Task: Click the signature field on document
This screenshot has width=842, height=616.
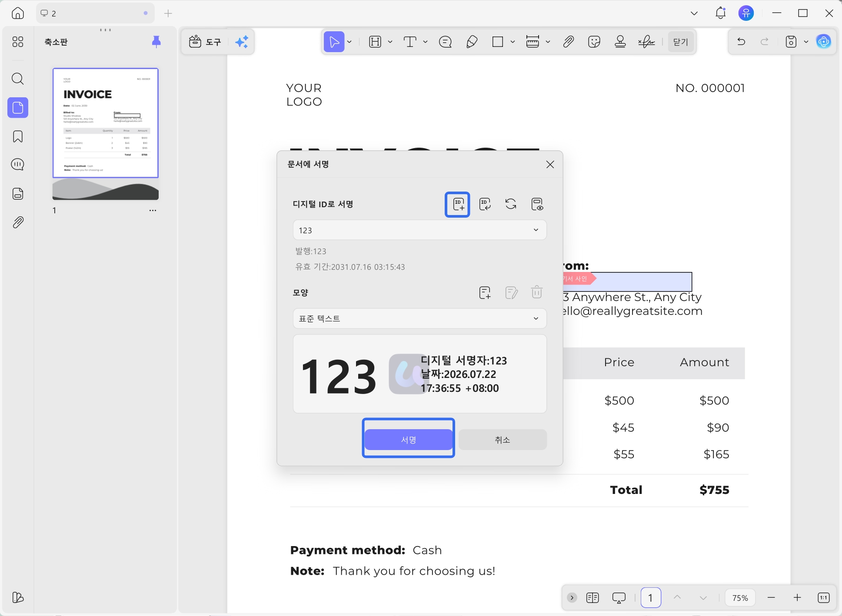Action: coord(627,282)
